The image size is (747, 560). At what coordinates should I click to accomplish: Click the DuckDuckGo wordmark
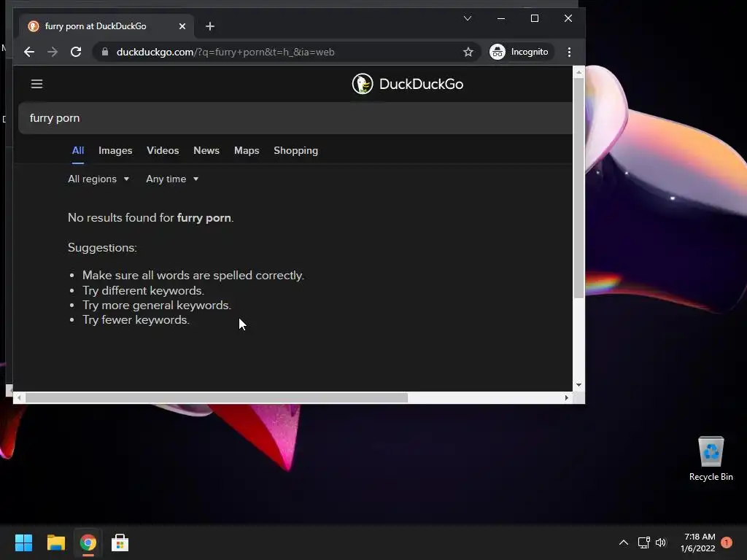click(x=421, y=84)
